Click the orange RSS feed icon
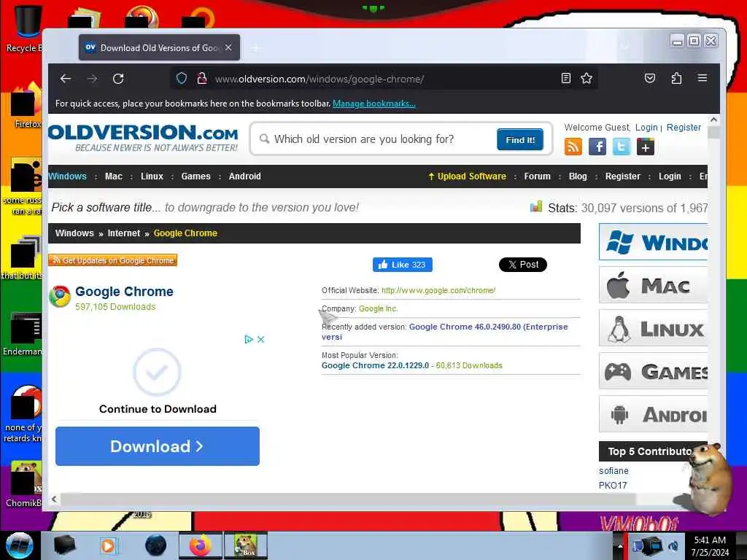 click(x=573, y=147)
